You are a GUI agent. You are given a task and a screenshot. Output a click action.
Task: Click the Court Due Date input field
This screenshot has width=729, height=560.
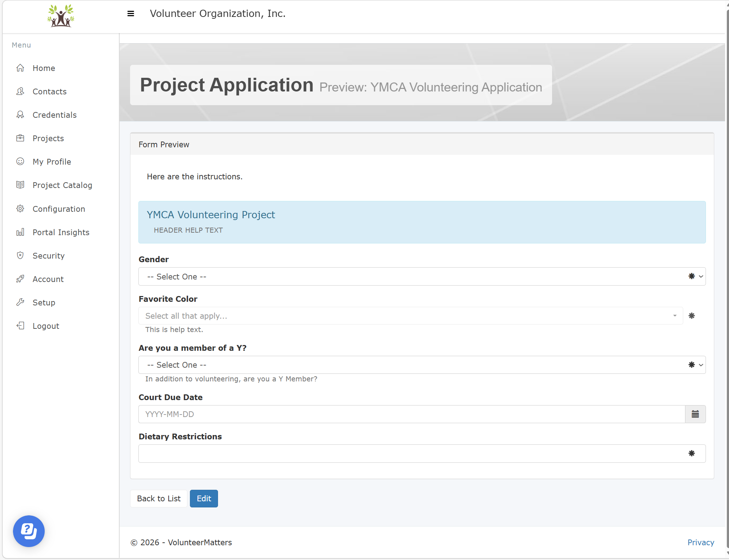pyautogui.click(x=412, y=414)
